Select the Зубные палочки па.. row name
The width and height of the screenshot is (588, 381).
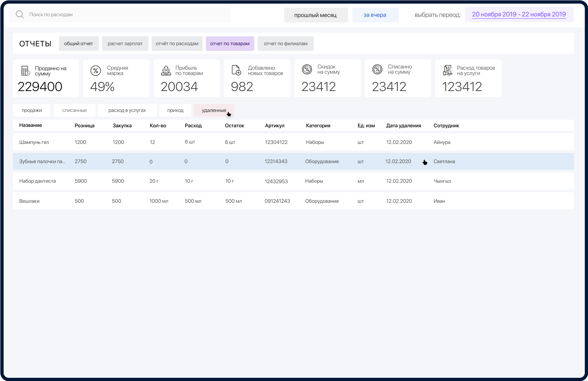(42, 161)
